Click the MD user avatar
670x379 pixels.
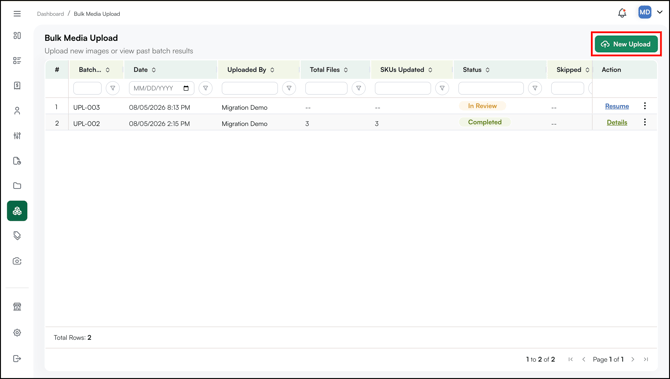click(x=645, y=12)
